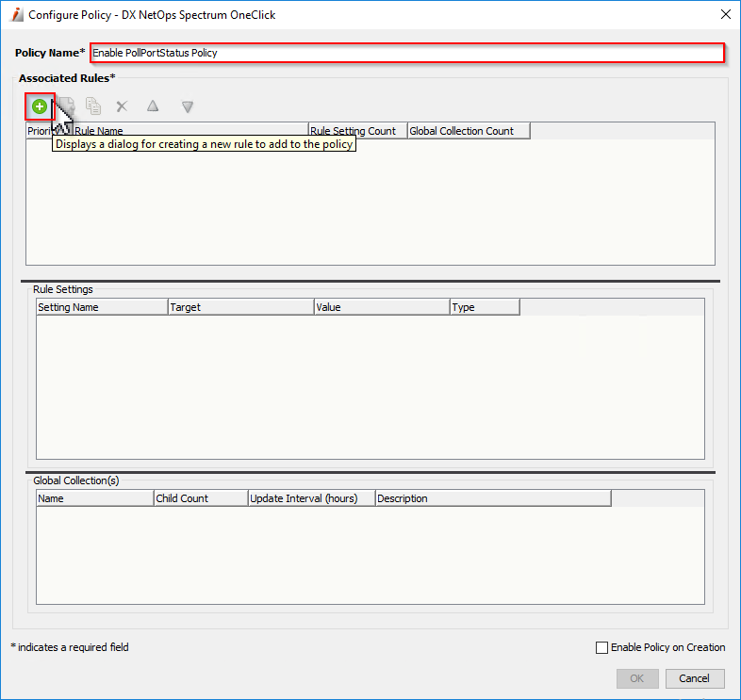
Task: Click the Setting Name column header
Action: click(x=101, y=307)
